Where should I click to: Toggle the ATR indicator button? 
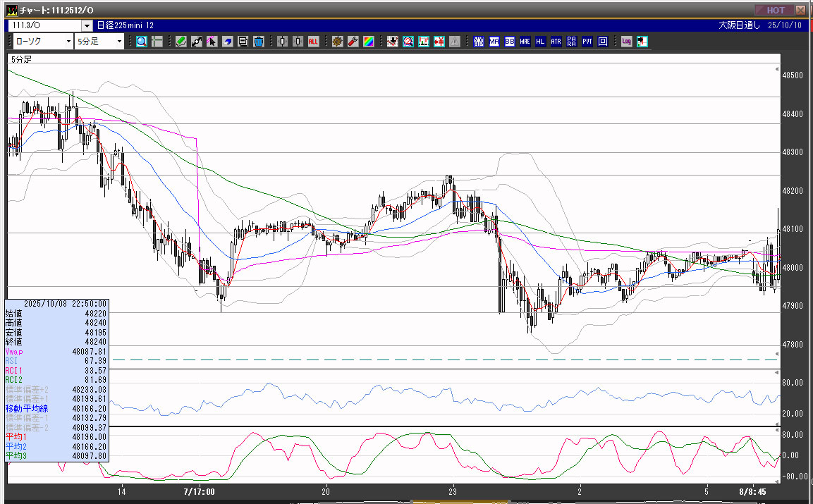tap(556, 42)
